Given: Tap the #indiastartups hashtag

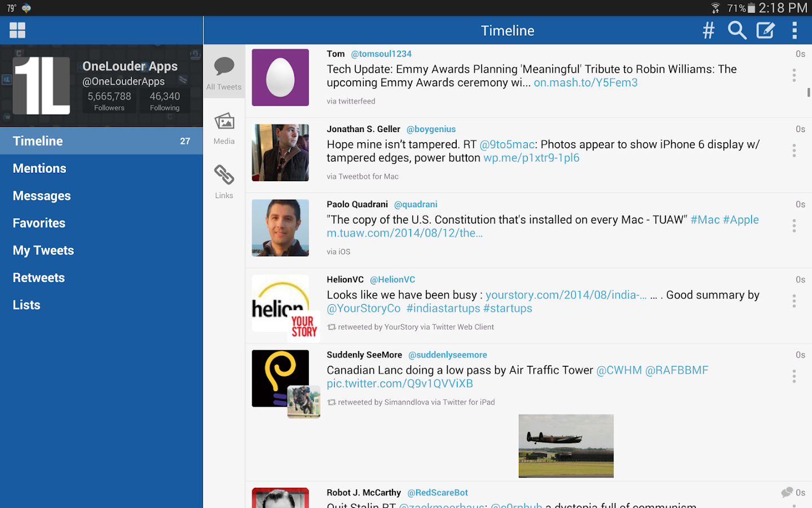Looking at the screenshot, I should pos(443,308).
